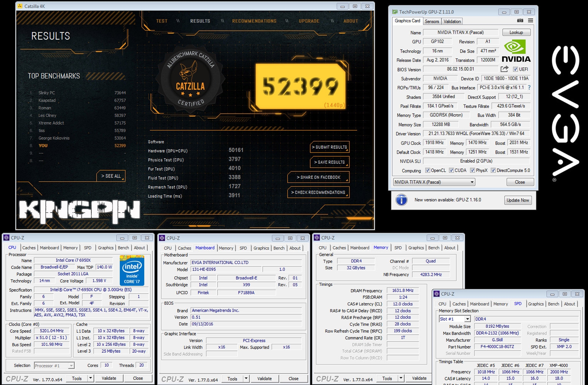Viewport: 588px width, 385px height.
Task: Open RECOMMENDATIONS section in Catzilla
Action: (x=254, y=21)
